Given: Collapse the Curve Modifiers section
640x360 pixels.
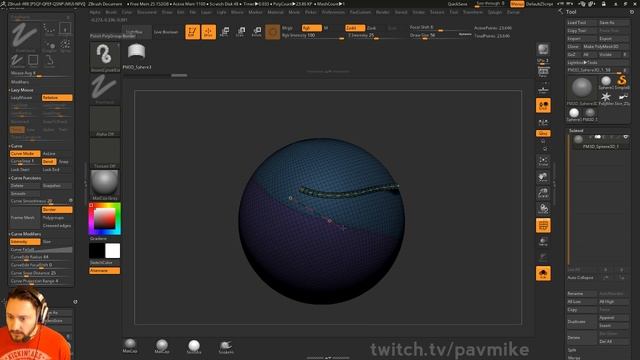Looking at the screenshot, I should 25,234.
